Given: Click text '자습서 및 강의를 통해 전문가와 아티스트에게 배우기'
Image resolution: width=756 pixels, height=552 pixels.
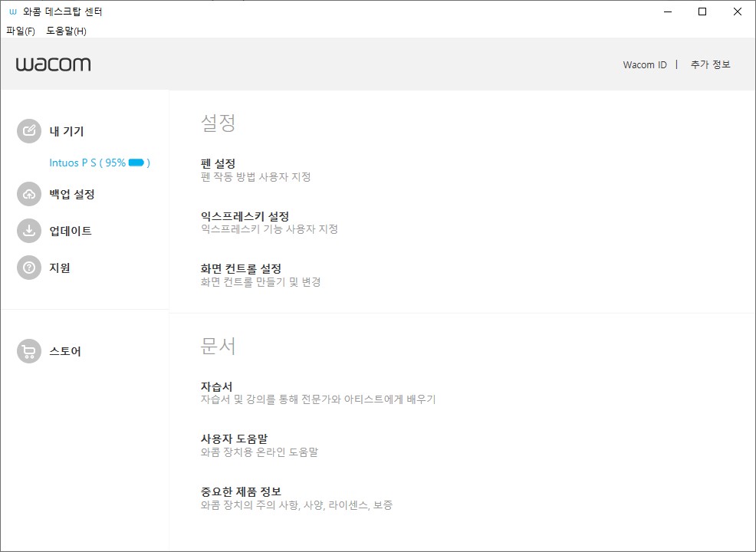Looking at the screenshot, I should click(x=318, y=399).
